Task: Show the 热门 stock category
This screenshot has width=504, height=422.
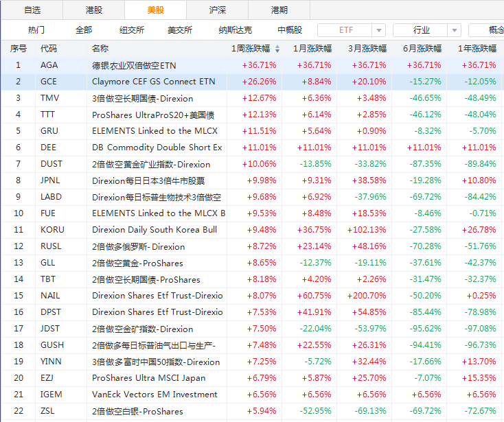Action: coord(36,30)
